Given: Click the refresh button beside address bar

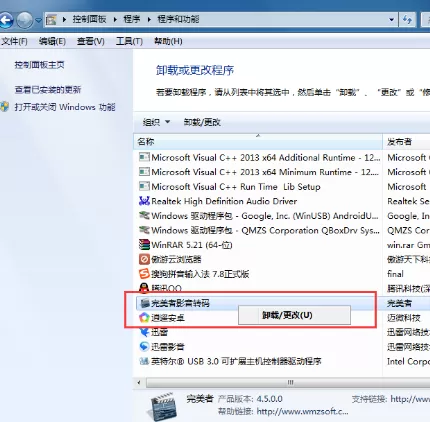Looking at the screenshot, I should (407, 20).
